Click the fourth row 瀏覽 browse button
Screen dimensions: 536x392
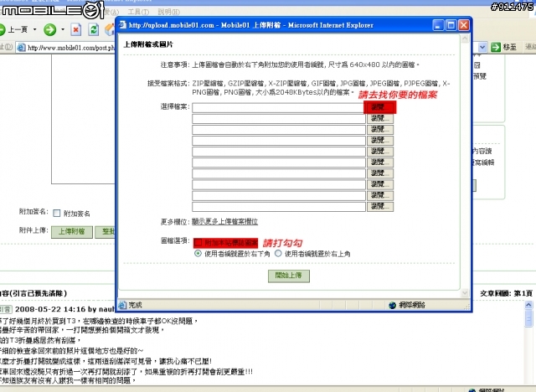(380, 141)
